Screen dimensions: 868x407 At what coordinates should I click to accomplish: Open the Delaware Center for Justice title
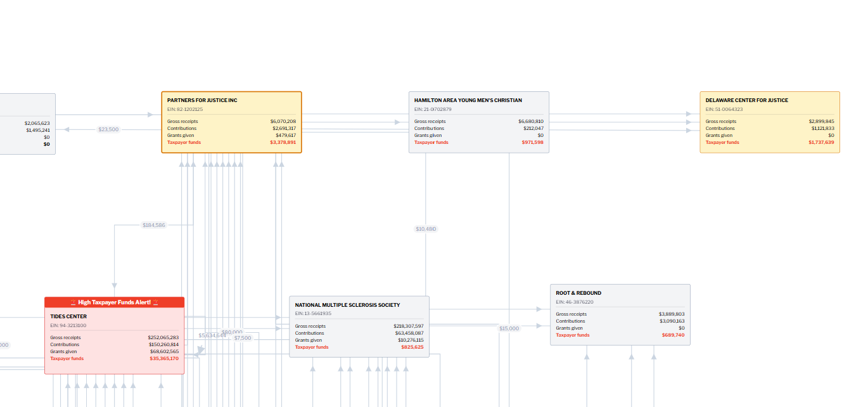coord(747,100)
